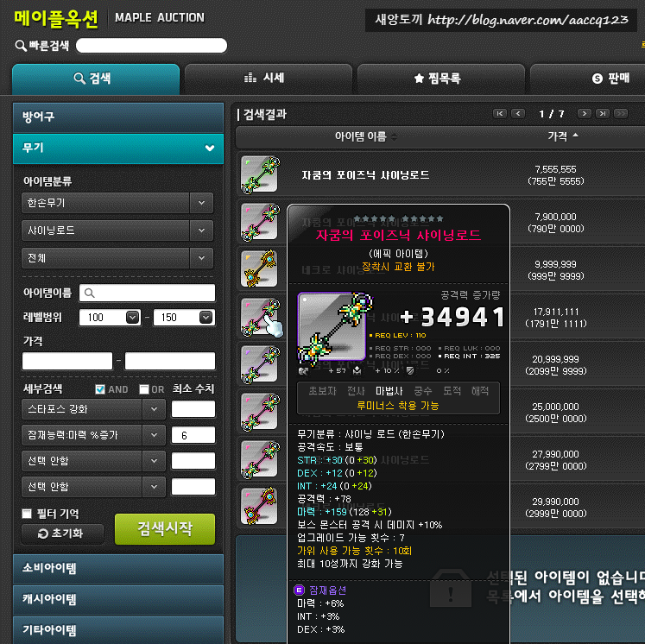Open the minimum level 100 dropdown

click(x=132, y=317)
